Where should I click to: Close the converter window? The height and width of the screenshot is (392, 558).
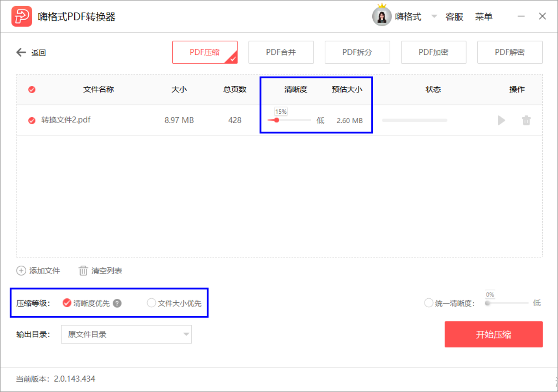(x=542, y=16)
